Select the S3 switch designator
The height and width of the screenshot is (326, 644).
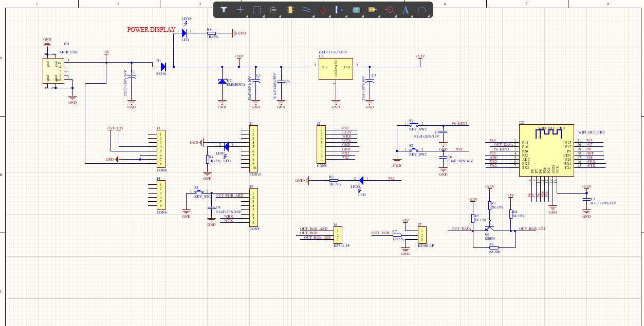pos(196,188)
